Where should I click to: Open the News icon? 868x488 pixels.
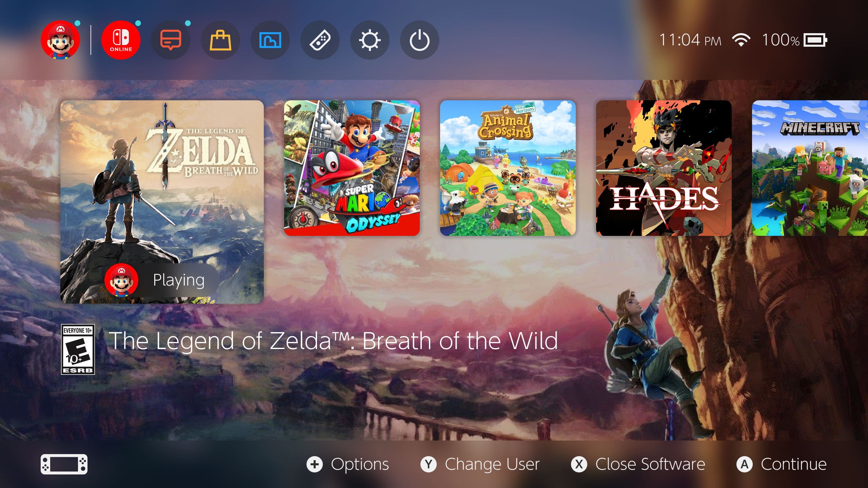pyautogui.click(x=171, y=40)
